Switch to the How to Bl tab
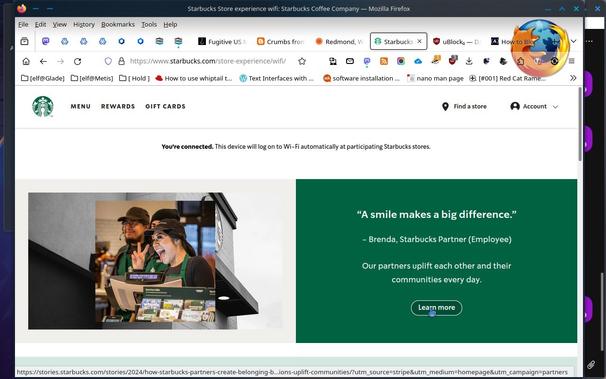The width and height of the screenshot is (606, 379). coord(513,41)
